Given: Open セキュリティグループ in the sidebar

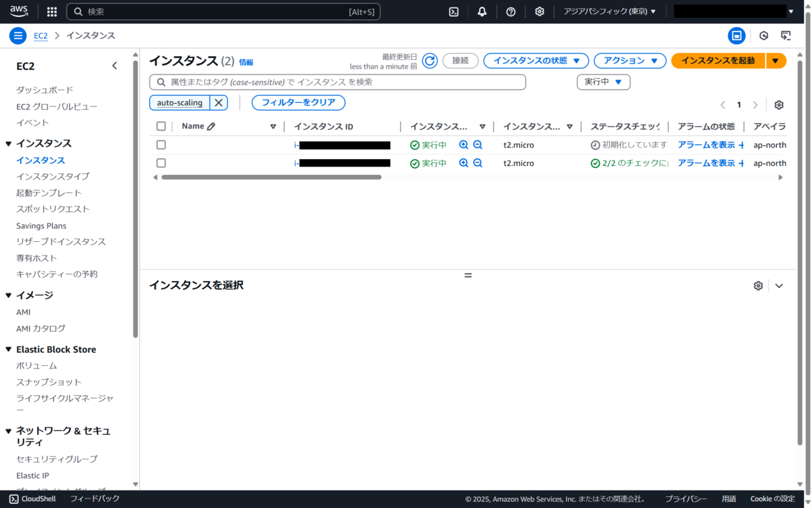Looking at the screenshot, I should coord(57,459).
